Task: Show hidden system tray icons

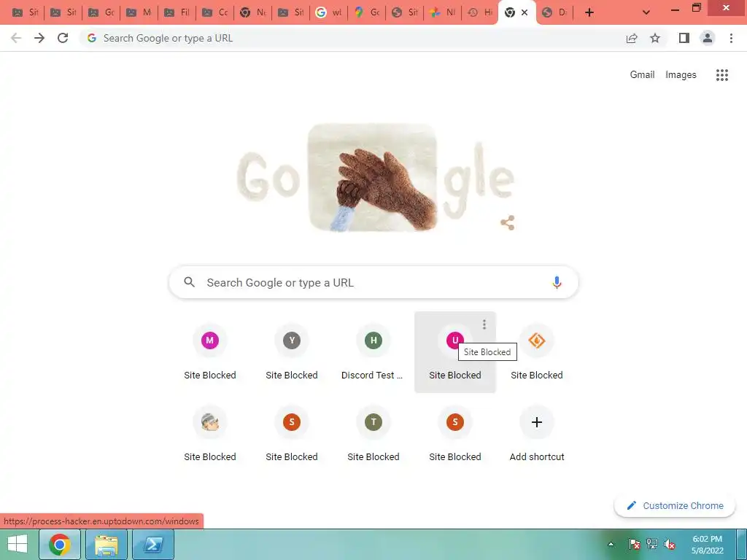Action: (611, 544)
